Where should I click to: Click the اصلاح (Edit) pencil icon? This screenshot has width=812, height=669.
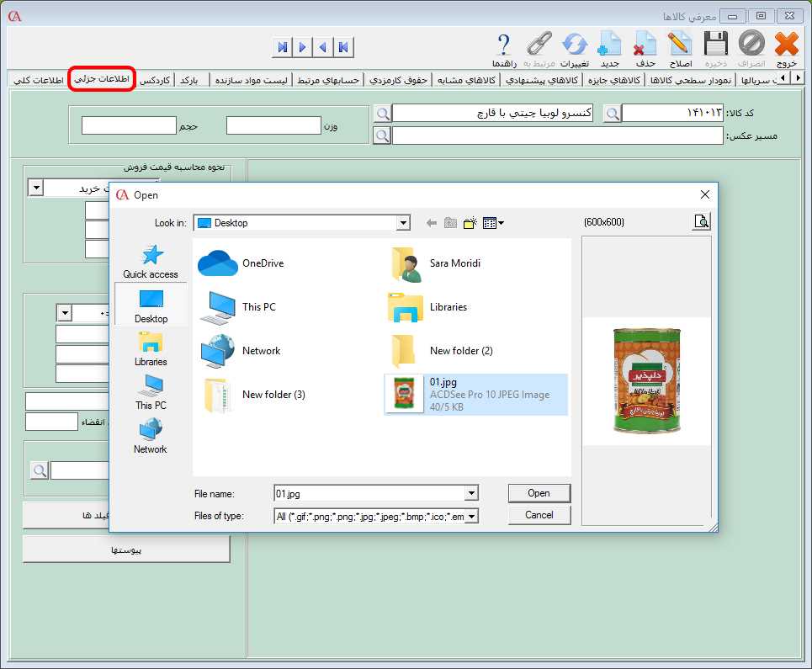[x=680, y=44]
